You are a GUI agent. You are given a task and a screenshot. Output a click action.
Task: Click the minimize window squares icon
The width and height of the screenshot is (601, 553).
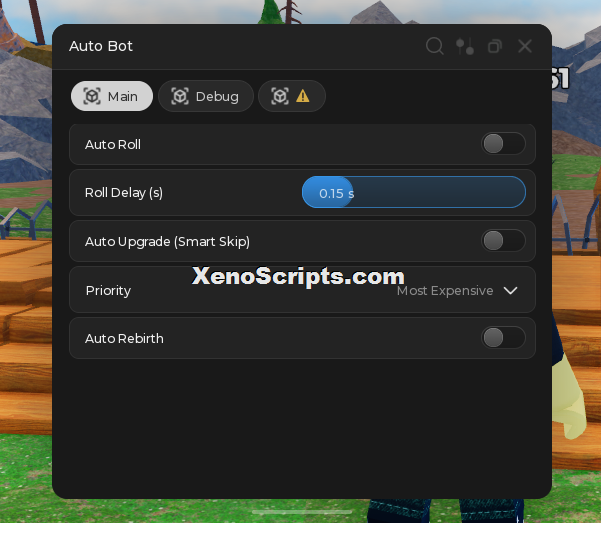(494, 46)
